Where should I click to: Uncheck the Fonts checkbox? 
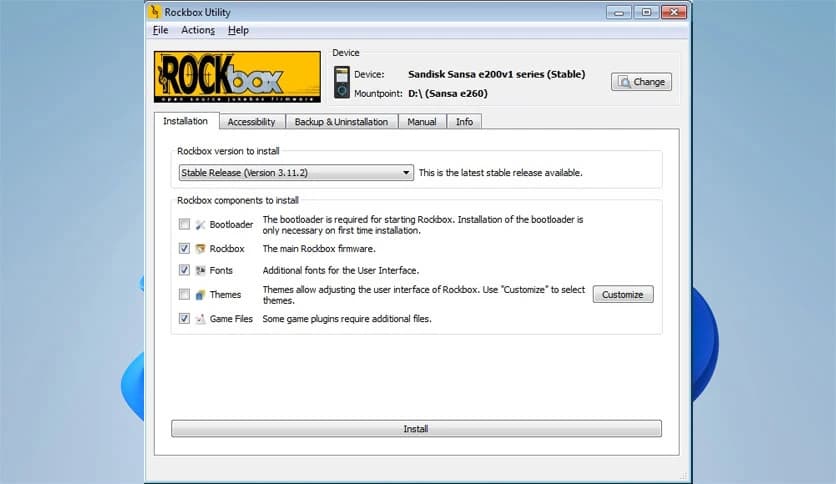pos(184,270)
